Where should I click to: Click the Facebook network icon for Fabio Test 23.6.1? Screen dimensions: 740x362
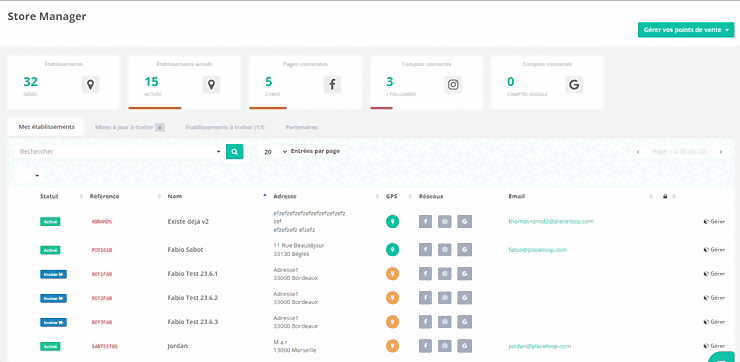tap(425, 274)
